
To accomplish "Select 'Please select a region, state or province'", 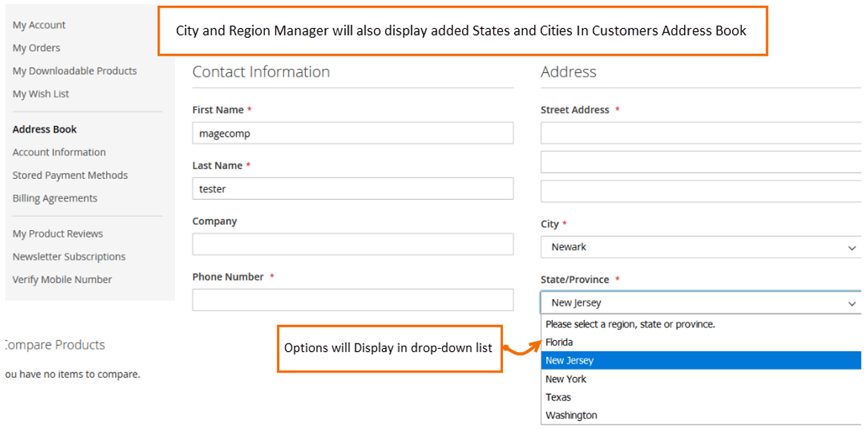I will coord(627,324).
